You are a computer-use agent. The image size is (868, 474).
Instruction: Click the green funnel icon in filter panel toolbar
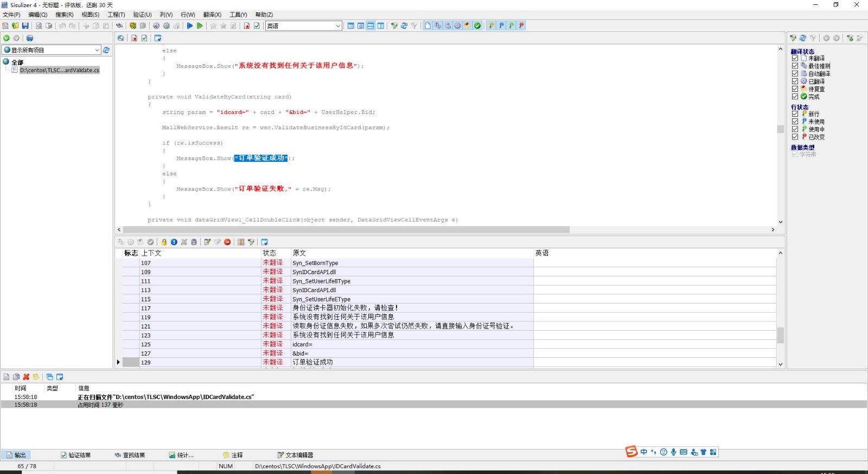(x=793, y=38)
